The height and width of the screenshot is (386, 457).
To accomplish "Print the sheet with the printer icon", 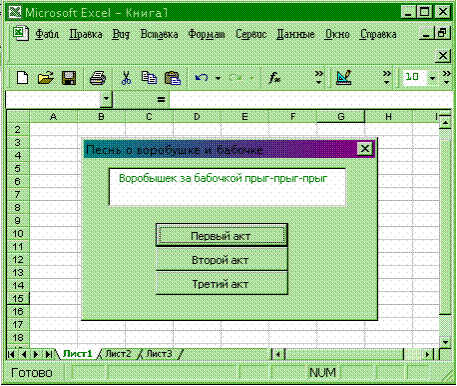I will click(x=98, y=78).
